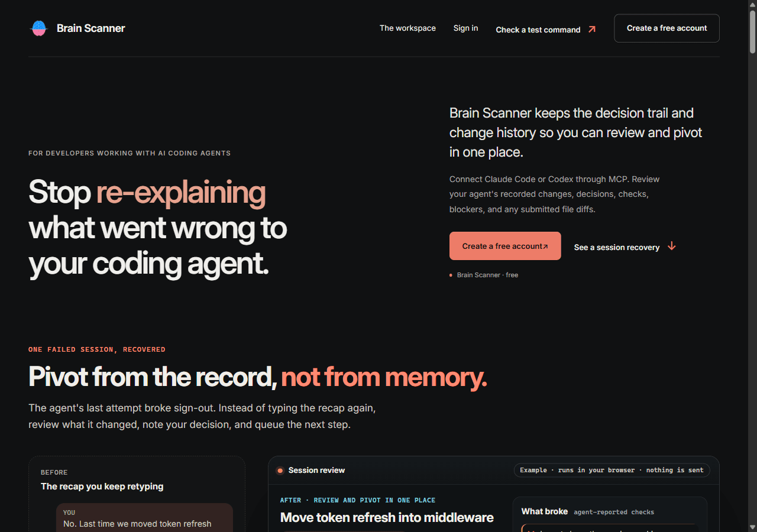Image resolution: width=757 pixels, height=532 pixels.
Task: Click the YOU chat message bubble
Action: pos(144,518)
